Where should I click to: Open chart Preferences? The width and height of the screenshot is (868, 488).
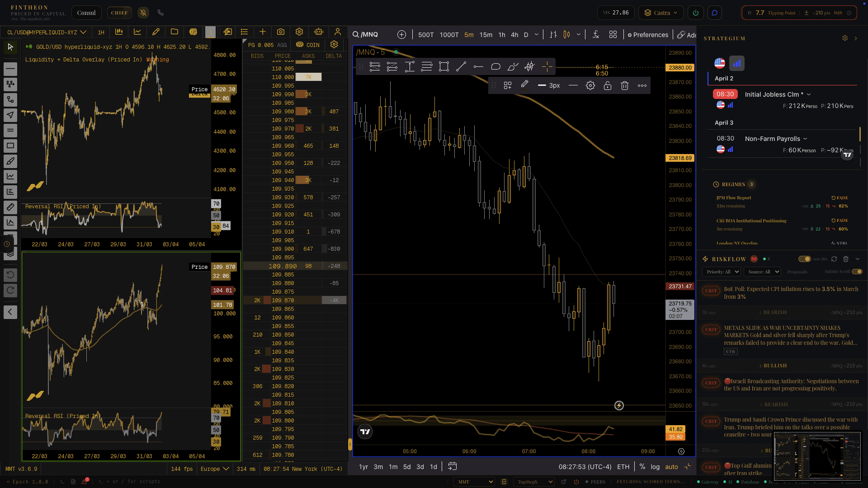[x=648, y=35]
